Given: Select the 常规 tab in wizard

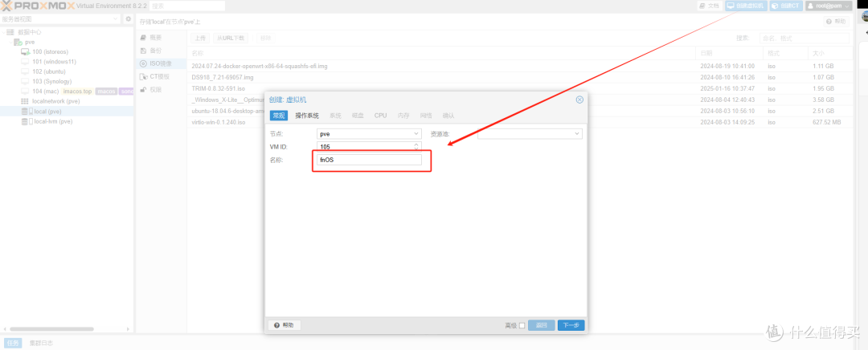Looking at the screenshot, I should tap(278, 116).
